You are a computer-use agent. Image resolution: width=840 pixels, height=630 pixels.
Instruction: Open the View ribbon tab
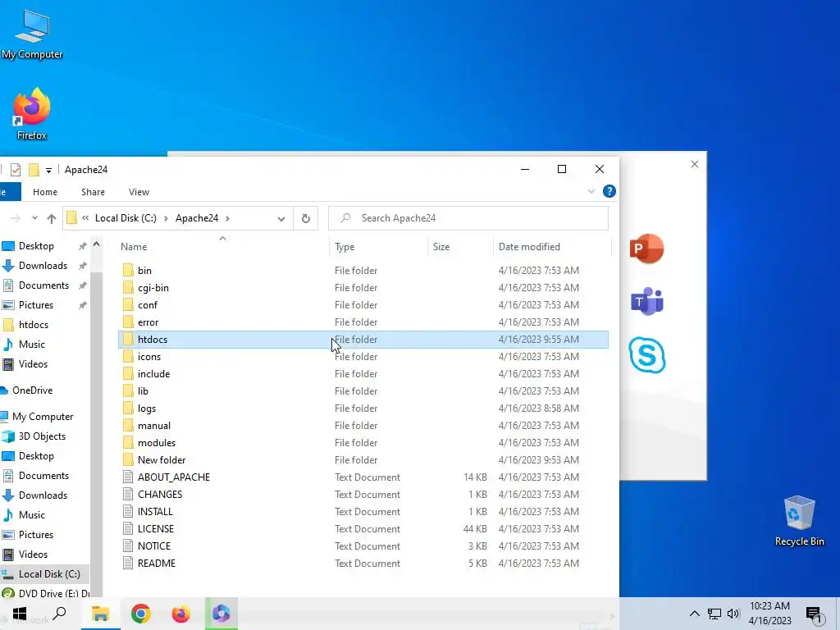coord(139,192)
